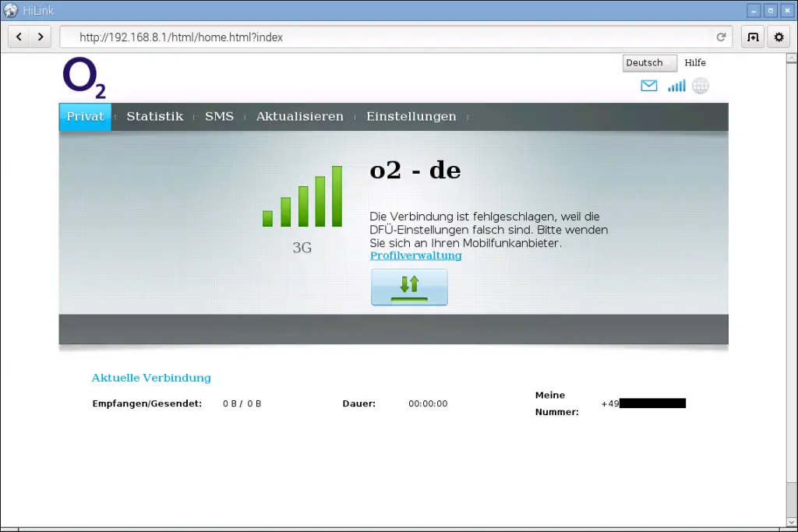Click the 'o2 - de' network name

[x=415, y=171]
